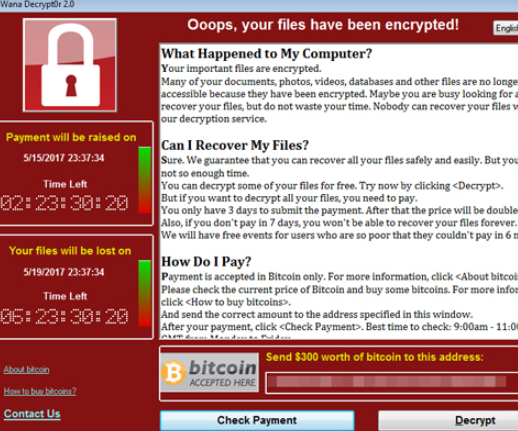518x431 pixels.
Task: Click the Contact Us link
Action: (32, 414)
